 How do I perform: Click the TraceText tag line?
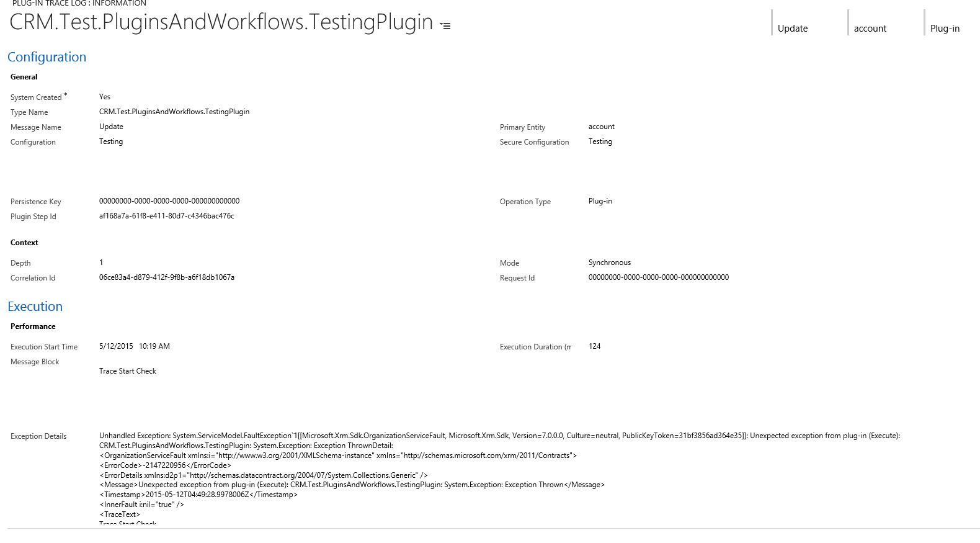[120, 514]
